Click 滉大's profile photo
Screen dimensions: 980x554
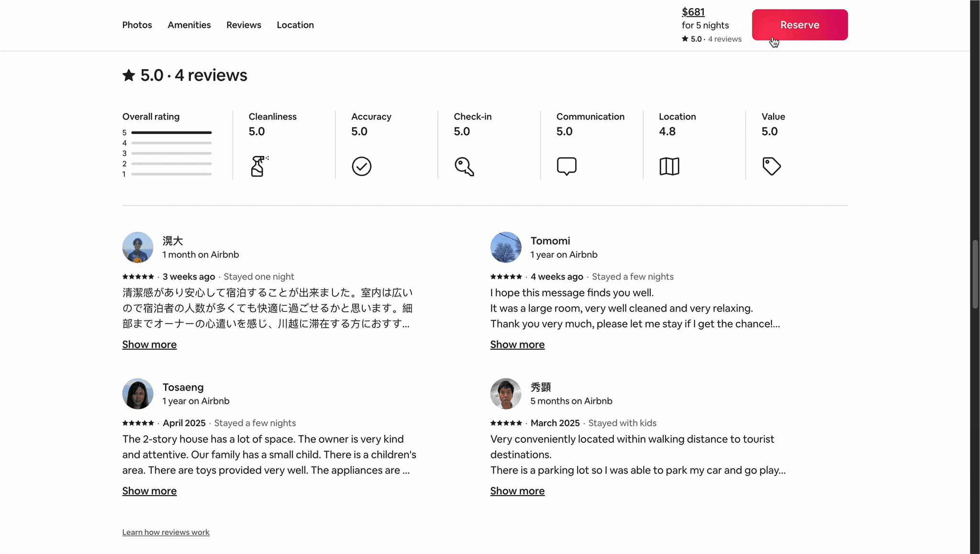(x=138, y=247)
